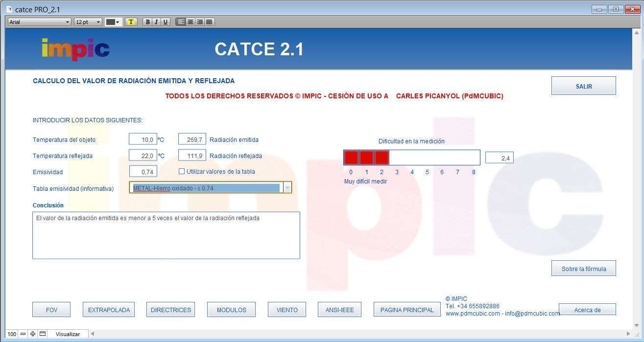Expand the Tabla emisividad selection list

pos(287,187)
